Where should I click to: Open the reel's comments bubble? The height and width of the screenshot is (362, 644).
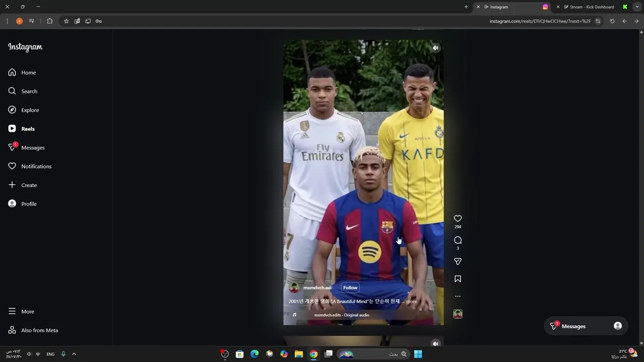coord(458,240)
